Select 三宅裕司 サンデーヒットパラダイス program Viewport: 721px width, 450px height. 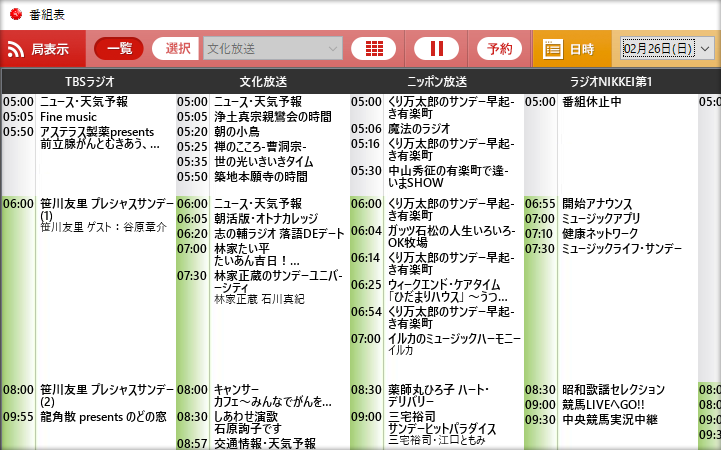pyautogui.click(x=442, y=422)
